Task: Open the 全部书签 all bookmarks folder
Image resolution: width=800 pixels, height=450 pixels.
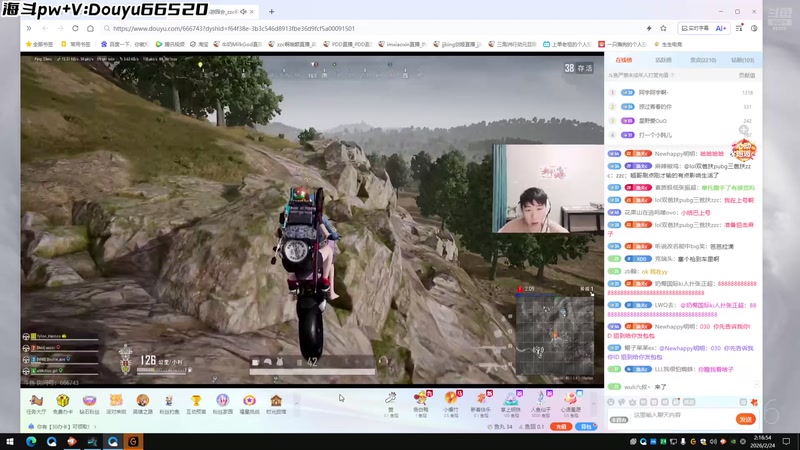Action: point(39,44)
